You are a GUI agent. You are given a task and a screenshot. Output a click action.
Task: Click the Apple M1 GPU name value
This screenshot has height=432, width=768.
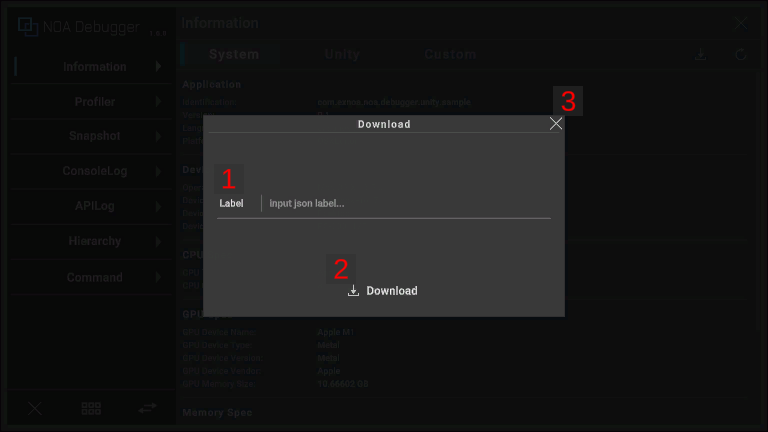[336, 332]
